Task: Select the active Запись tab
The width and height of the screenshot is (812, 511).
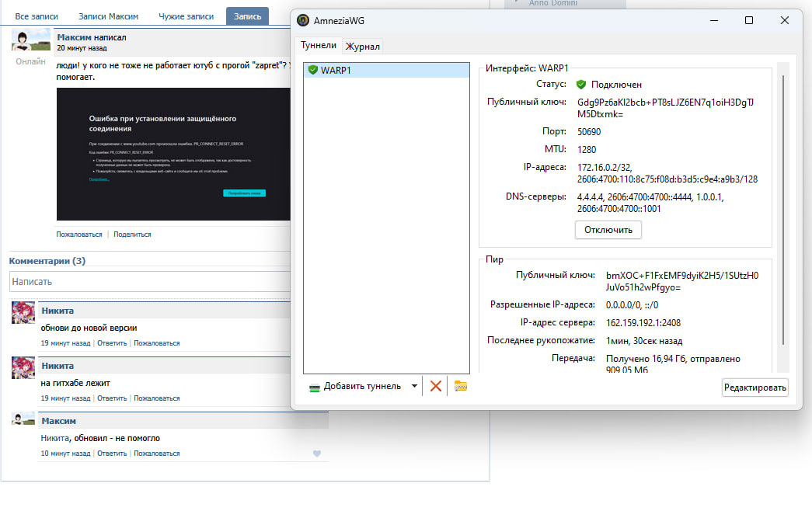Action: click(x=248, y=16)
